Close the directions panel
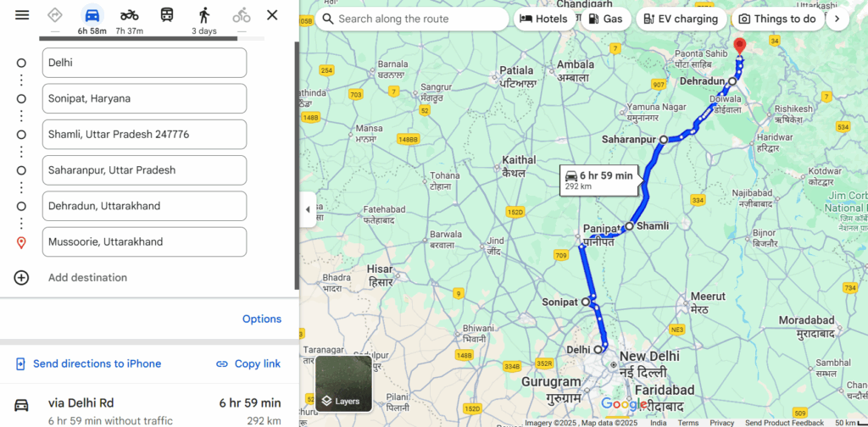This screenshot has width=868, height=427. coord(272,15)
